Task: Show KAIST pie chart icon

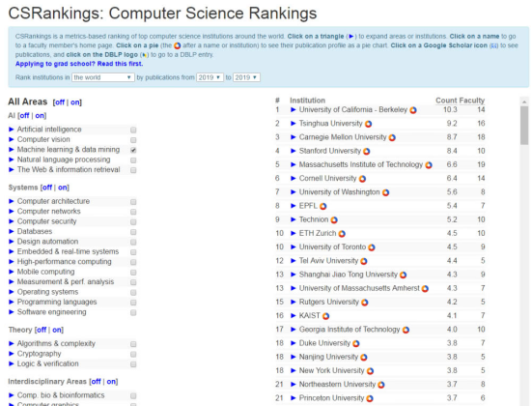Action: pos(325,316)
